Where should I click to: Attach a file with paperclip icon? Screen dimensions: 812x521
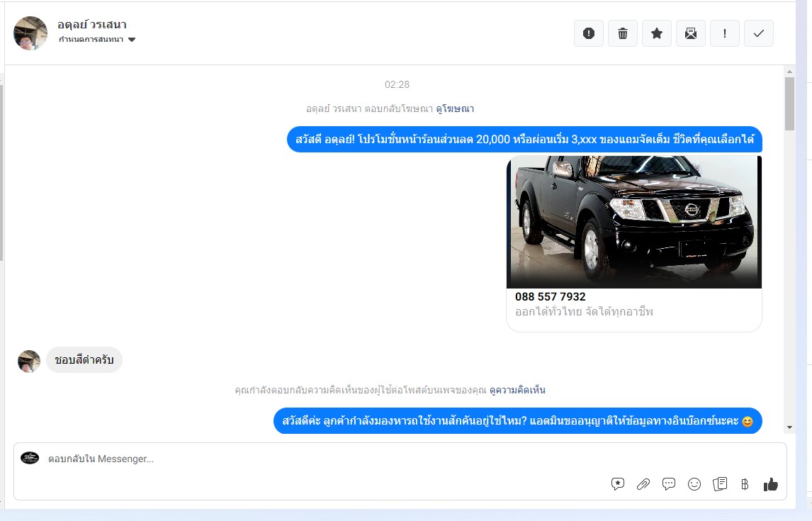point(643,484)
